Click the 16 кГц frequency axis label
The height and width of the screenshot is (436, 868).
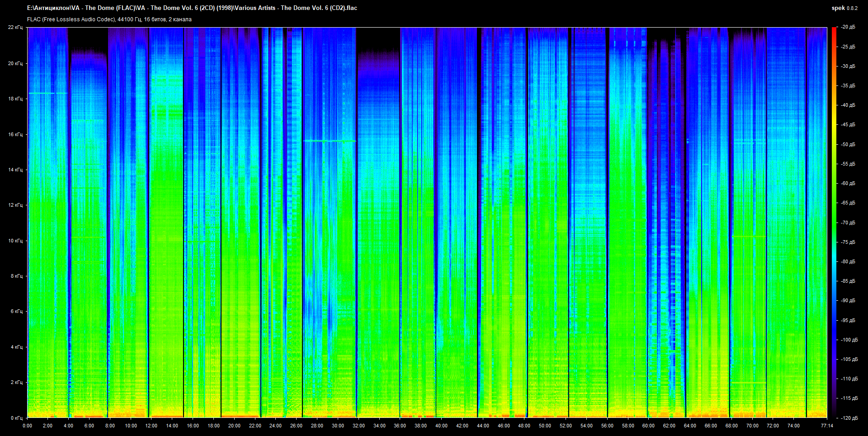(x=15, y=134)
